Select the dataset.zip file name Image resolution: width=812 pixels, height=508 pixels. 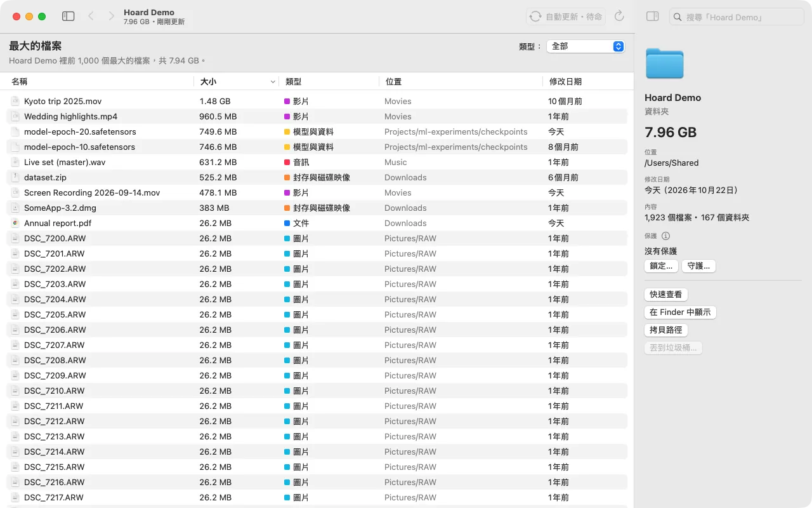coord(45,177)
